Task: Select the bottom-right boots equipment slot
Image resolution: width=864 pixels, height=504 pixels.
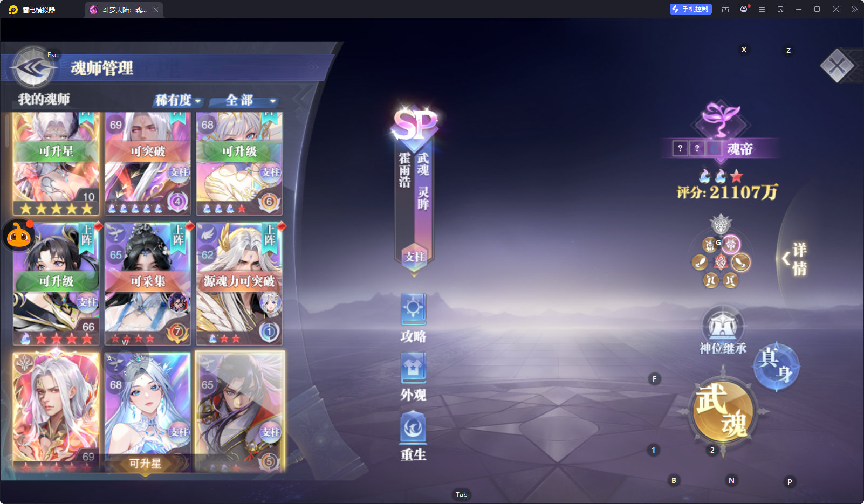Action: click(x=730, y=280)
